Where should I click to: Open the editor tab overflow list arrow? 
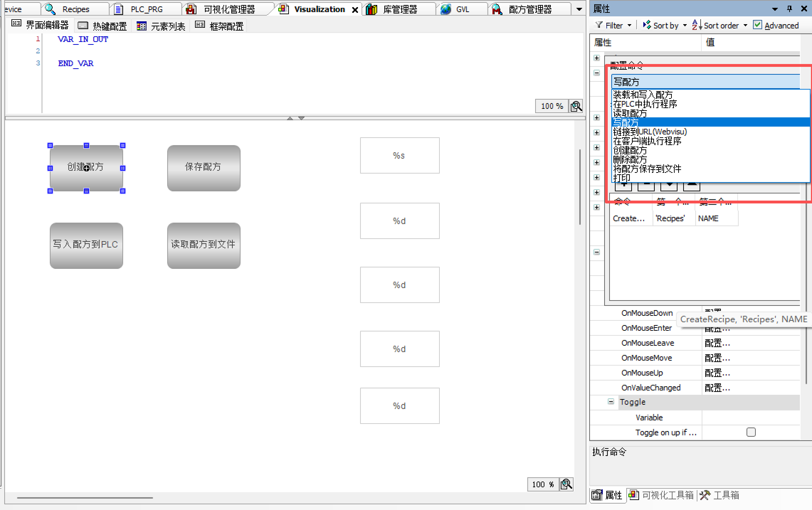579,9
